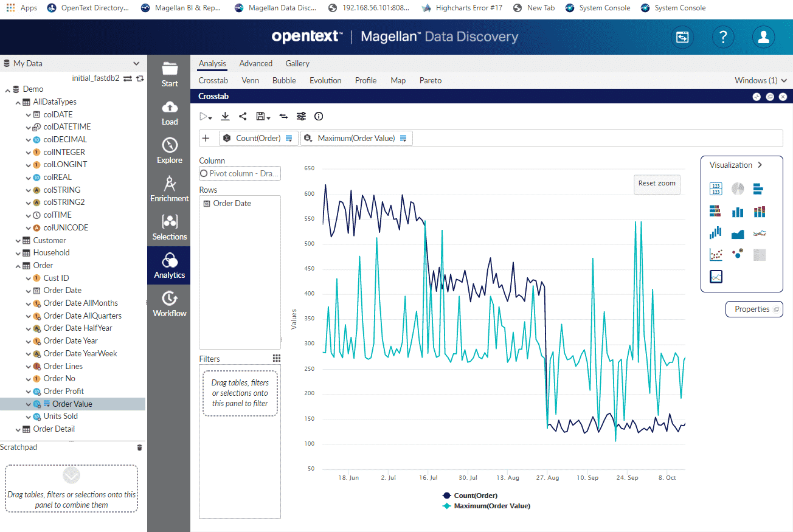The height and width of the screenshot is (532, 793).
Task: Select the pie chart visualization
Action: (x=737, y=188)
